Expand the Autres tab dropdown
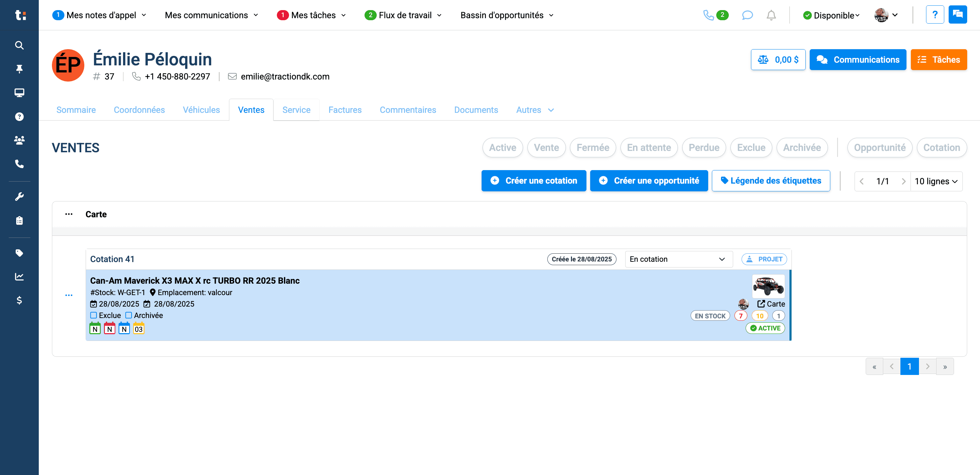 pos(535,110)
